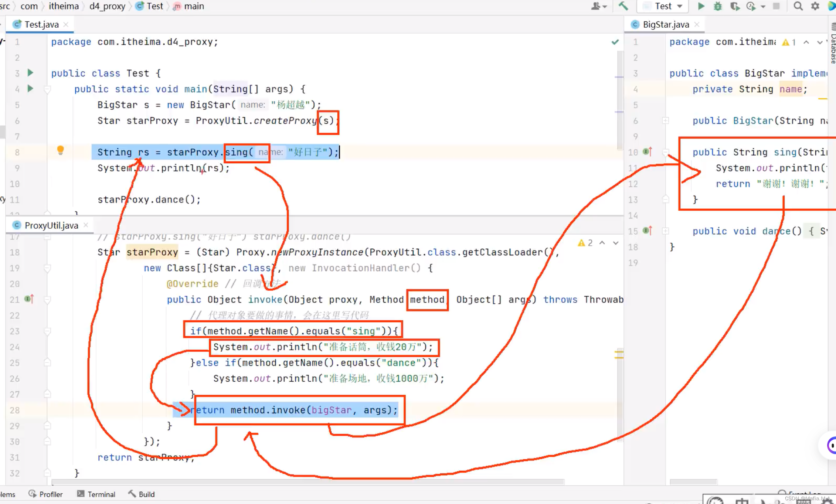The height and width of the screenshot is (504, 836).
Task: Open the Build tool window
Action: (x=142, y=494)
